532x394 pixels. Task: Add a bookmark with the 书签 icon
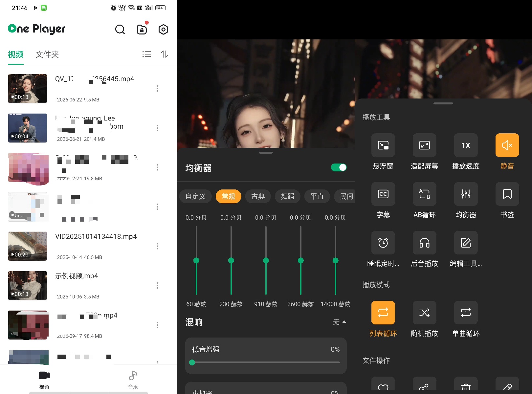[507, 194]
